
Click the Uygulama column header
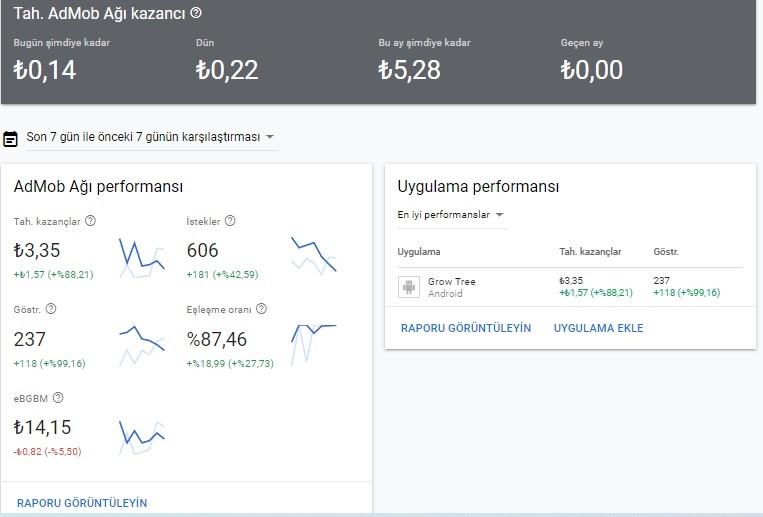click(x=419, y=252)
